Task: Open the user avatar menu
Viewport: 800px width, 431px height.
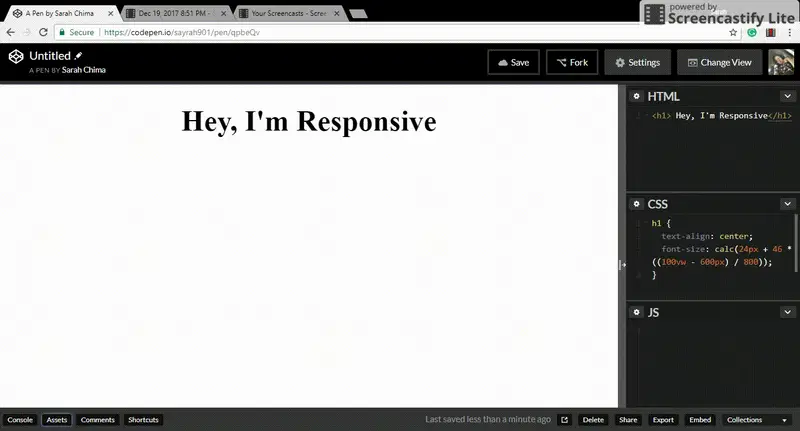Action: pos(781,62)
